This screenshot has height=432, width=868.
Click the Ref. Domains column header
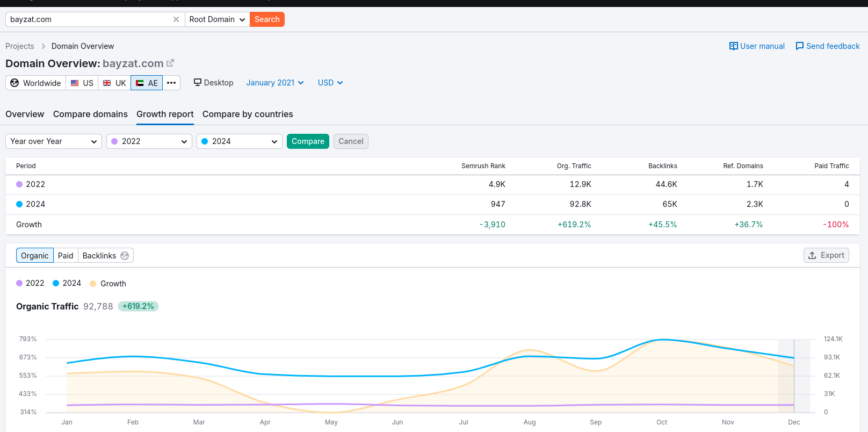[x=743, y=166]
